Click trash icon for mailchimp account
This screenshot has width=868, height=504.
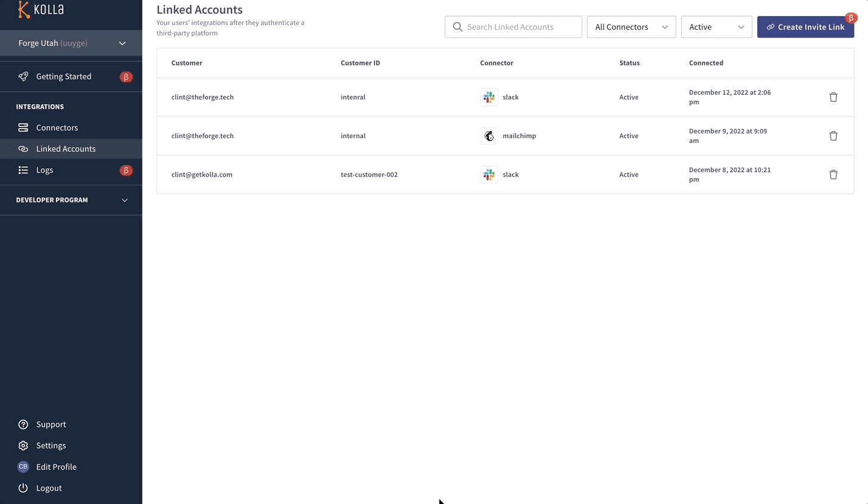[x=833, y=136]
